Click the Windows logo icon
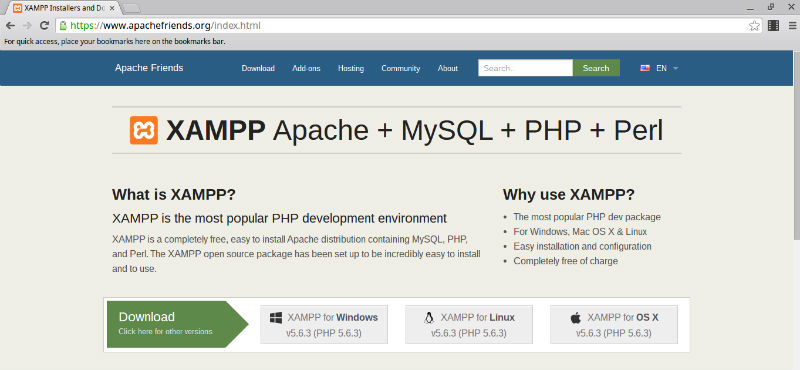The height and width of the screenshot is (370, 800). [276, 318]
